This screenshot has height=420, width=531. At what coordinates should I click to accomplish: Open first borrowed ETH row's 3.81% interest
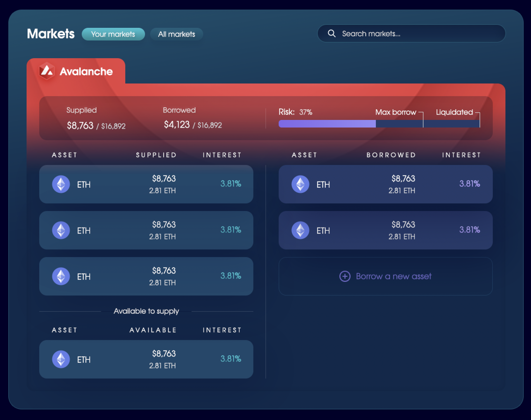[x=469, y=184]
